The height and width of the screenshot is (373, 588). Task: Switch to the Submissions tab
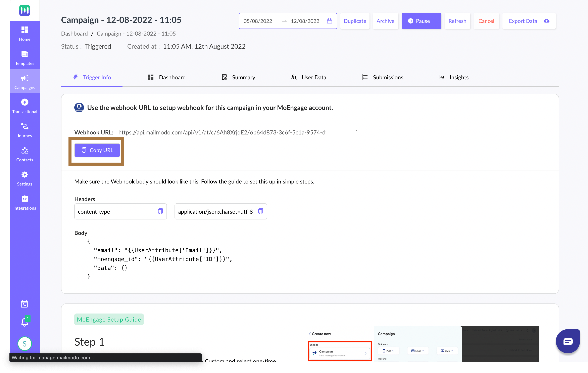[383, 78]
